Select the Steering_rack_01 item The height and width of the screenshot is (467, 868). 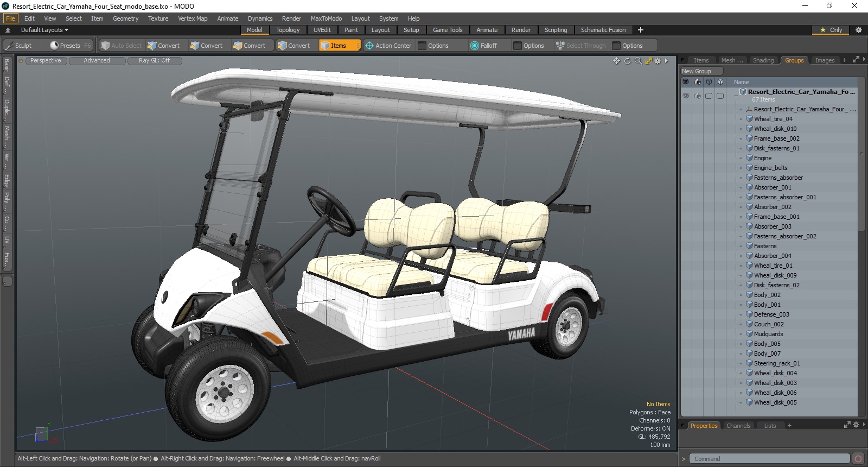[x=777, y=363]
